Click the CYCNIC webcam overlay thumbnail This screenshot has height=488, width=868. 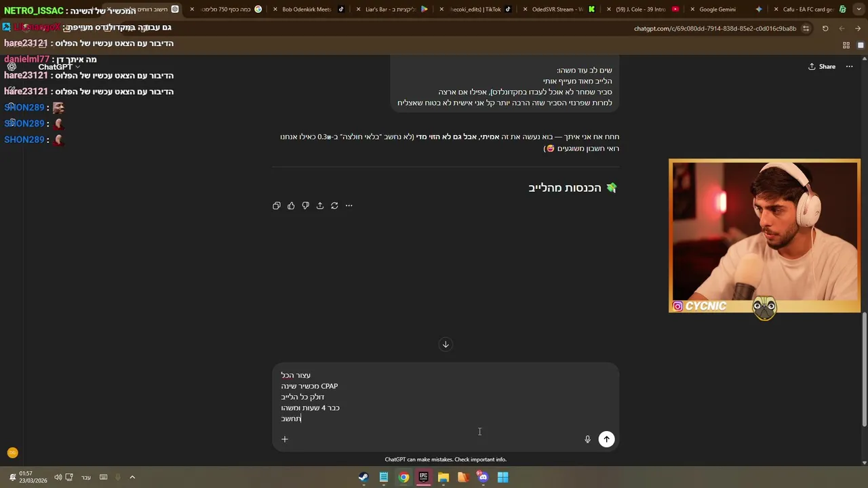(x=764, y=236)
